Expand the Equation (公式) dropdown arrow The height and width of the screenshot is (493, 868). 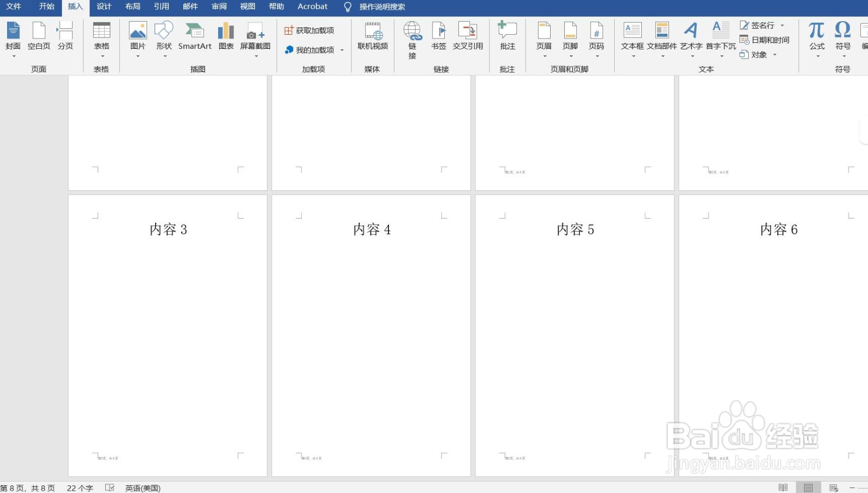[818, 56]
